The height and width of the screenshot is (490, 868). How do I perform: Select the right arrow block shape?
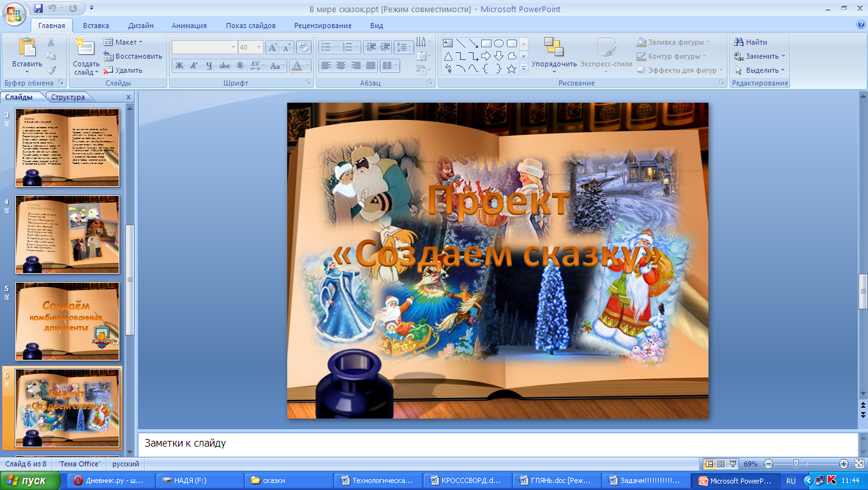tap(486, 56)
